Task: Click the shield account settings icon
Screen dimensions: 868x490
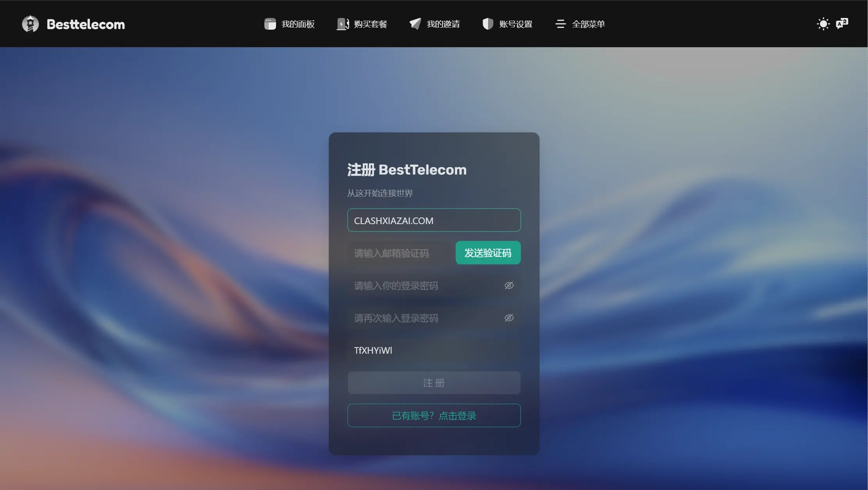Action: coord(488,24)
